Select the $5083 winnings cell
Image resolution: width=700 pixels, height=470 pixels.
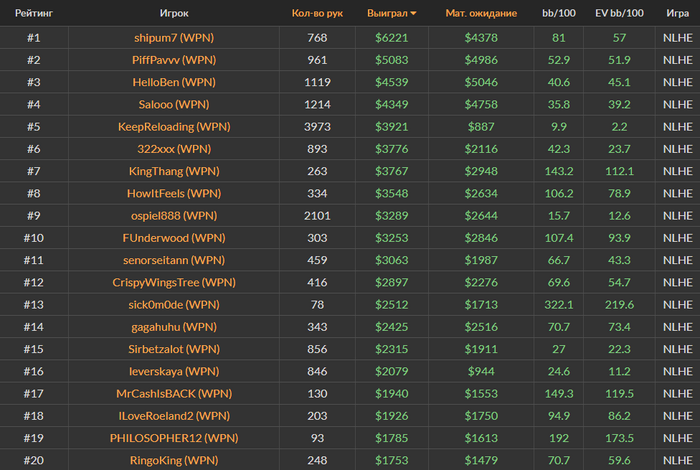point(392,60)
